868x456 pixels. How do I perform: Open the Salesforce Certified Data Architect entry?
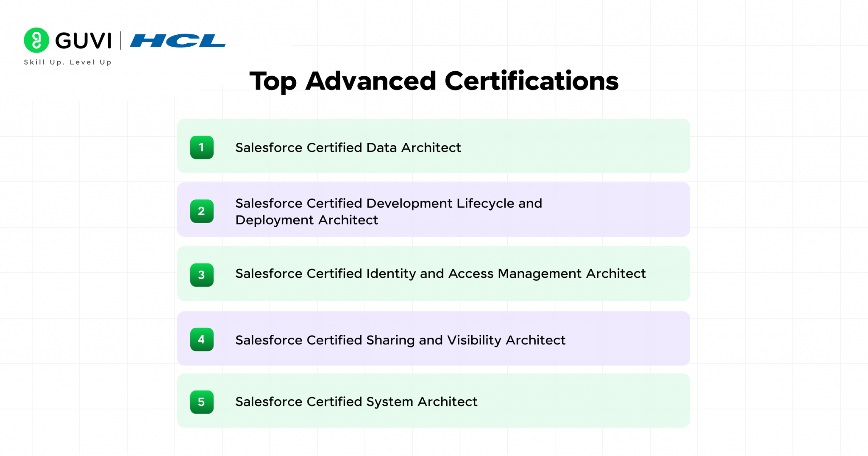pyautogui.click(x=348, y=148)
